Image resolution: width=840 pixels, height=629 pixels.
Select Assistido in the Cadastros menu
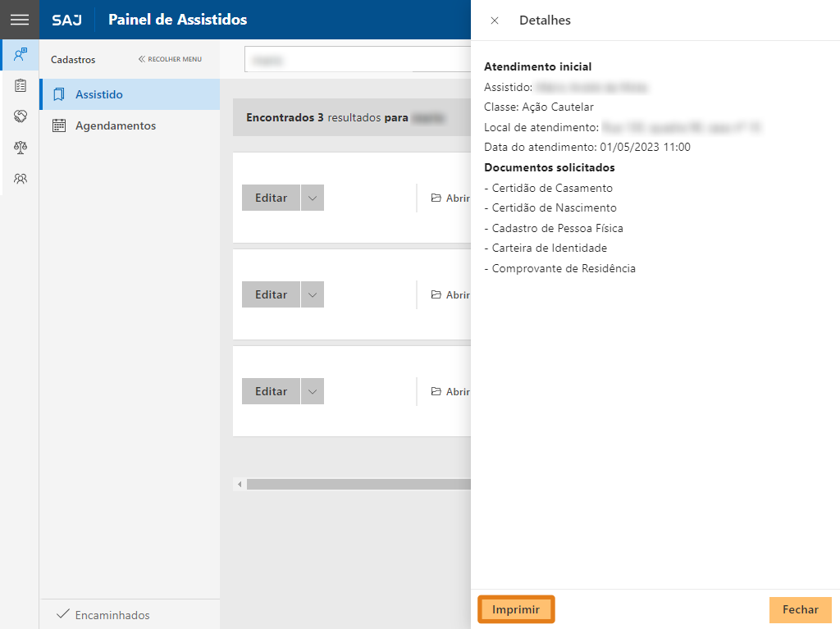click(130, 95)
